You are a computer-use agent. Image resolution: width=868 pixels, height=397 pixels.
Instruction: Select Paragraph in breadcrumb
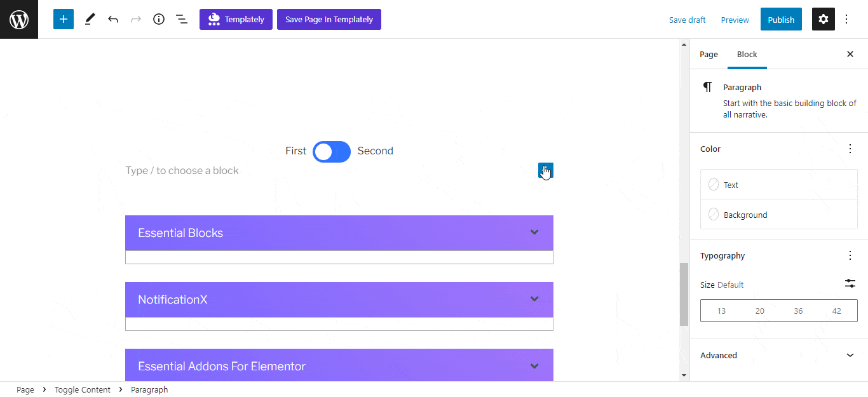click(x=149, y=389)
